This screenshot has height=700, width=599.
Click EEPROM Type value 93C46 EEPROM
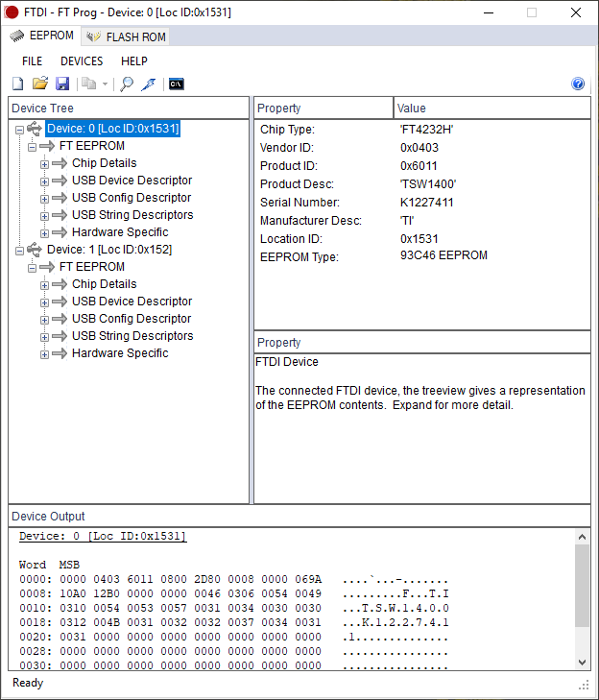443,255
